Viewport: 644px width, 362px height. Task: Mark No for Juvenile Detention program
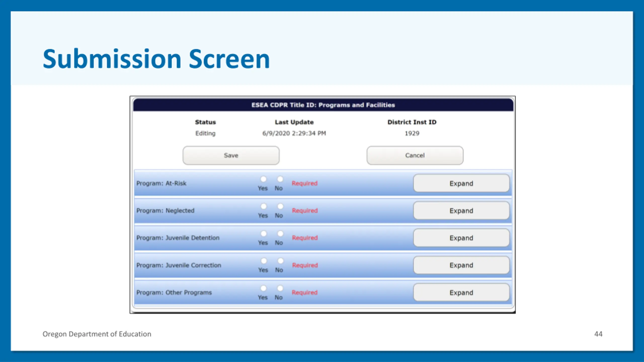point(280,234)
